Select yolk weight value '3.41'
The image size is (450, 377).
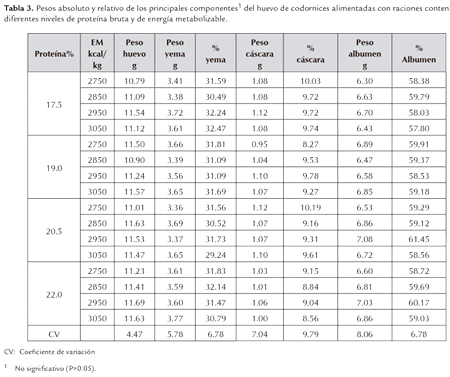point(175,81)
